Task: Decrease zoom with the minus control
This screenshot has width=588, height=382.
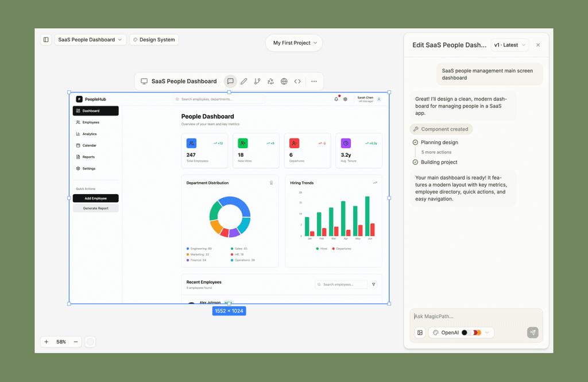Action: [75, 341]
